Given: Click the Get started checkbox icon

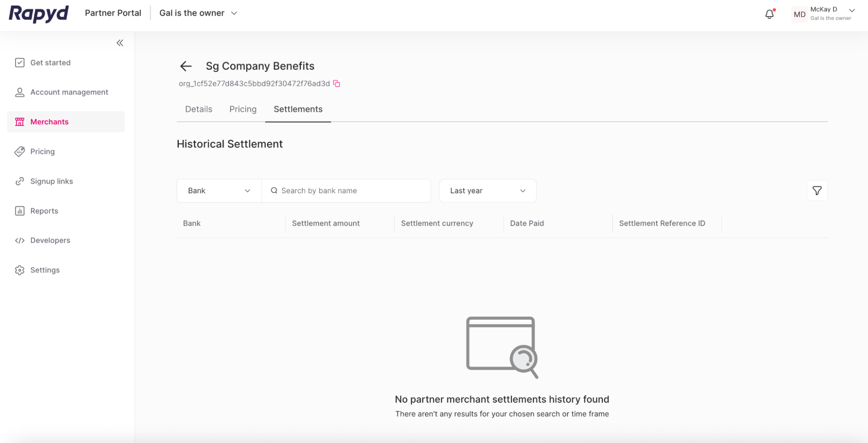Looking at the screenshot, I should pos(20,63).
